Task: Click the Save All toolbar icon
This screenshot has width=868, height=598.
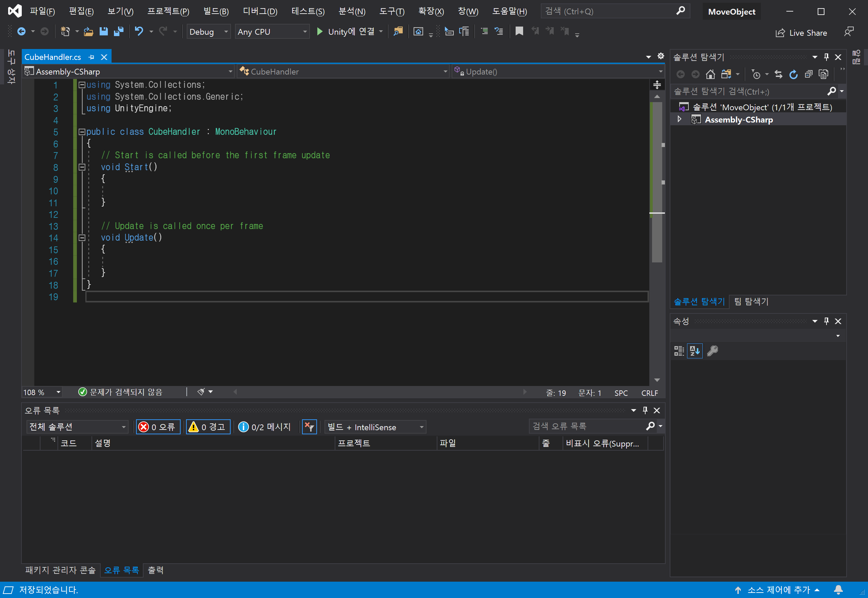Action: (119, 31)
